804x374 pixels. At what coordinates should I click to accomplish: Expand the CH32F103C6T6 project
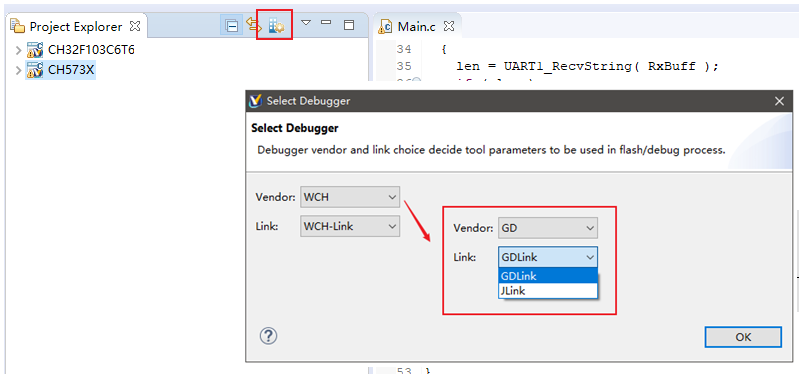pos(18,51)
